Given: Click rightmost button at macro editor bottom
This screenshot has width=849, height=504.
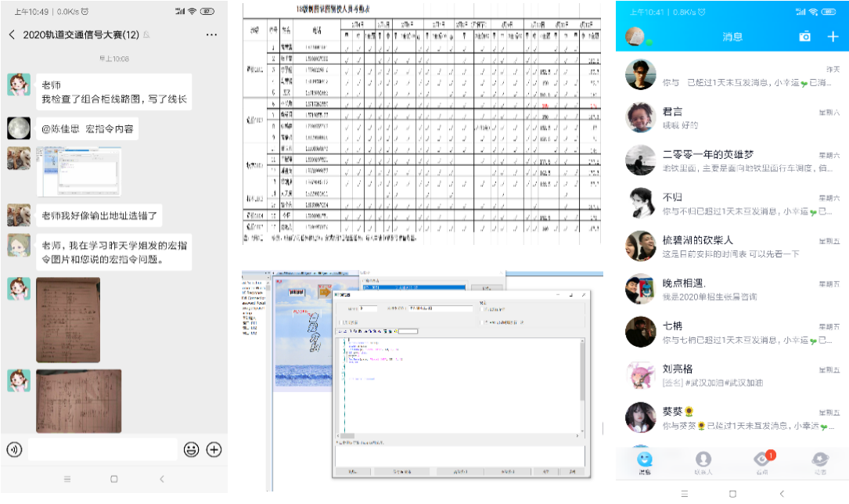Looking at the screenshot, I should coord(572,472).
